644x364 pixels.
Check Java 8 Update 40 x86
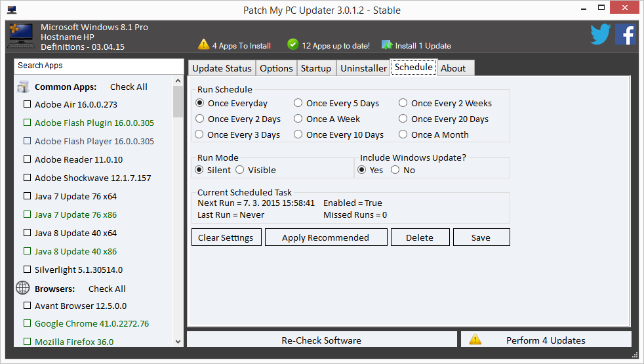pos(27,251)
